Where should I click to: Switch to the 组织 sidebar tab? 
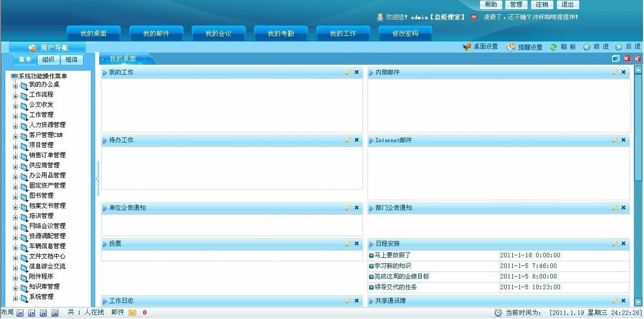(x=48, y=60)
